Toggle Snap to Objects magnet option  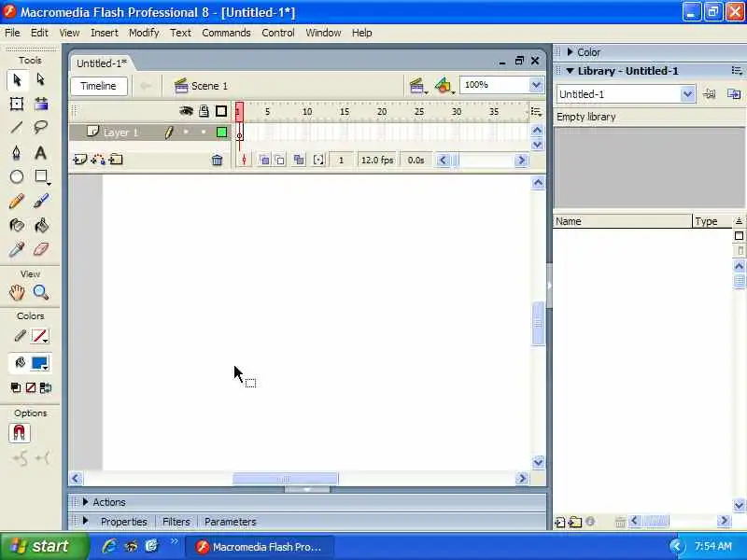tap(19, 432)
